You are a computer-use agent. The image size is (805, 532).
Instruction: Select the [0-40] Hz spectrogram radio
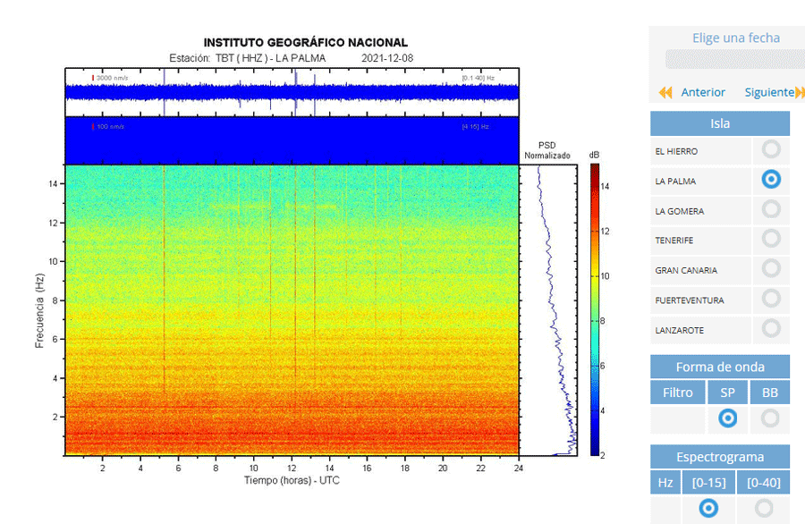point(764,509)
